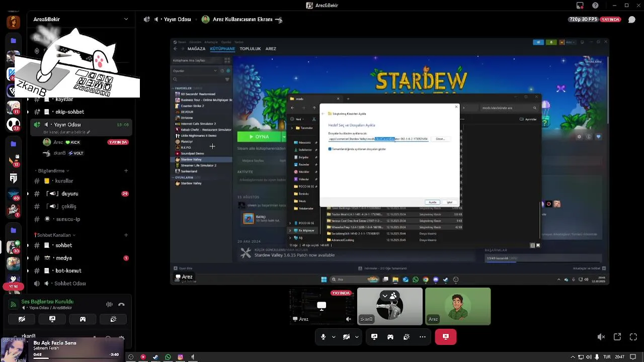Open Ses Bağlantısı Kuruldu connection details
Screen dimensions: 644x362
coord(47,302)
